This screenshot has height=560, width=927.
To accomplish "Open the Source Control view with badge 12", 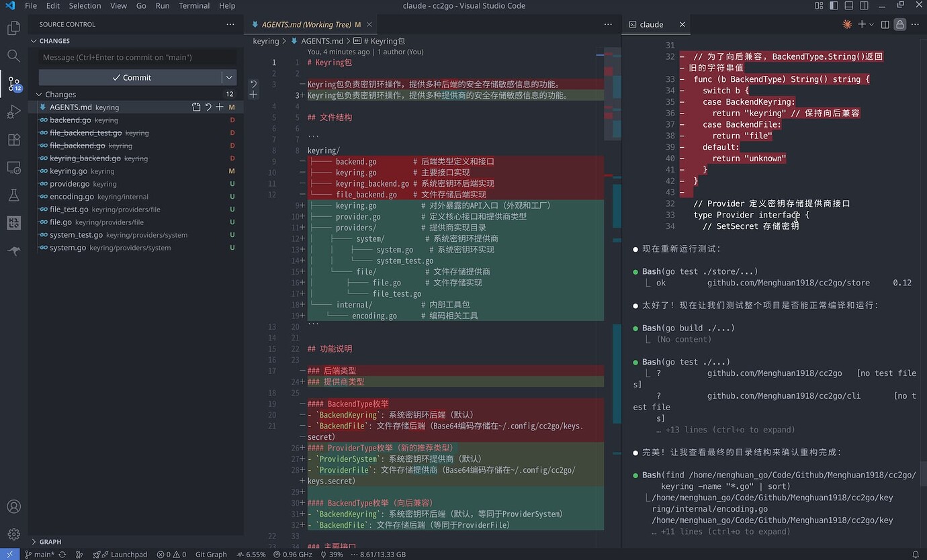I will tap(13, 84).
